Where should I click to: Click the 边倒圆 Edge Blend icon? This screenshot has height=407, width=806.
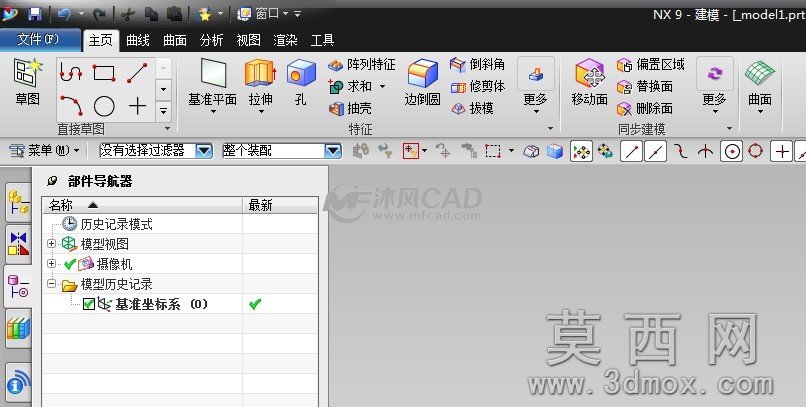tap(423, 73)
